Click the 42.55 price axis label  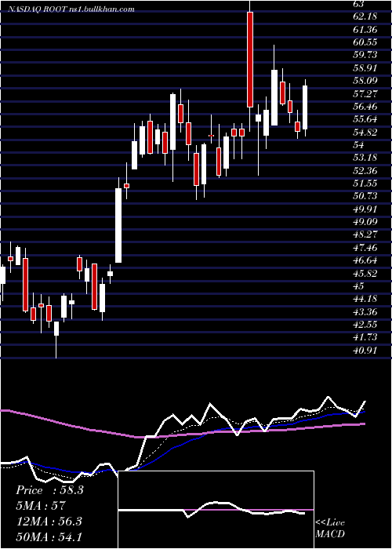click(x=365, y=325)
